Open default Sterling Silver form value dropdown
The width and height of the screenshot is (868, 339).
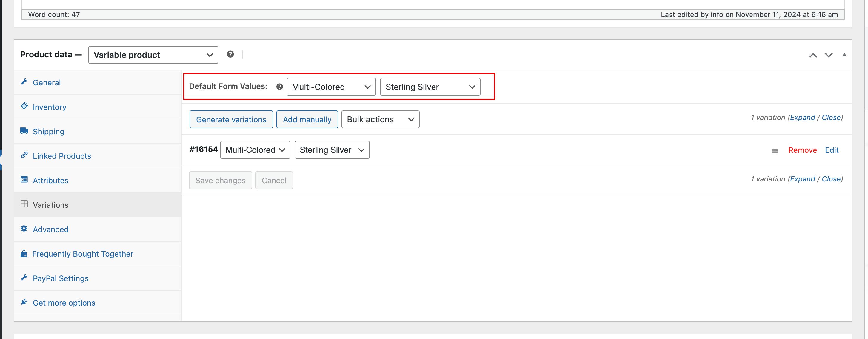point(430,87)
